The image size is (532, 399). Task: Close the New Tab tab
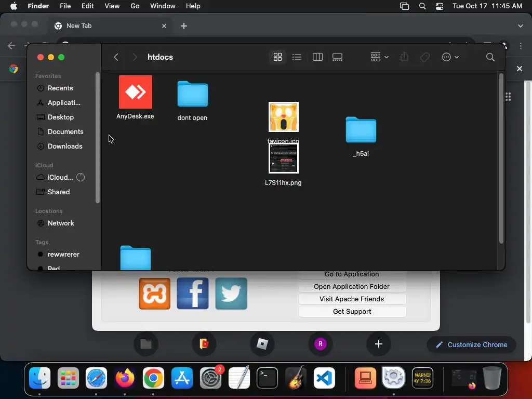164,26
